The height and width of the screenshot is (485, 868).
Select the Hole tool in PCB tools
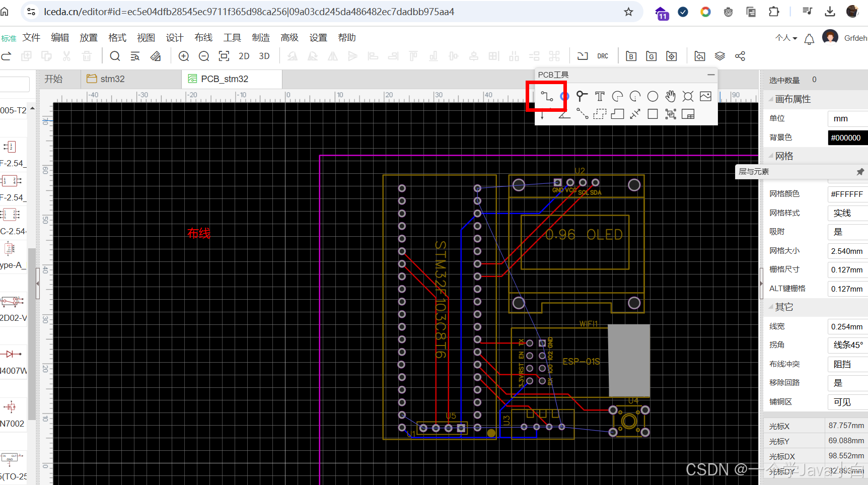pos(688,96)
